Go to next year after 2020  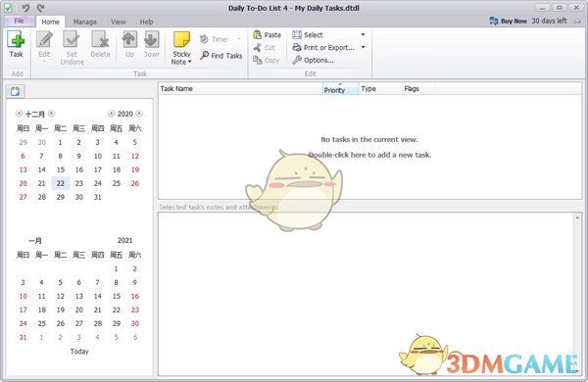tap(139, 114)
